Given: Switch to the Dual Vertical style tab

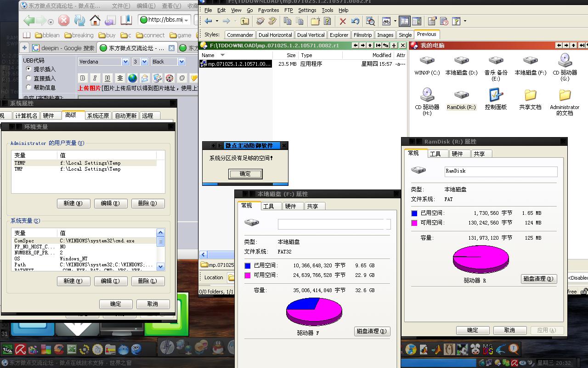Looking at the screenshot, I should click(x=311, y=35).
